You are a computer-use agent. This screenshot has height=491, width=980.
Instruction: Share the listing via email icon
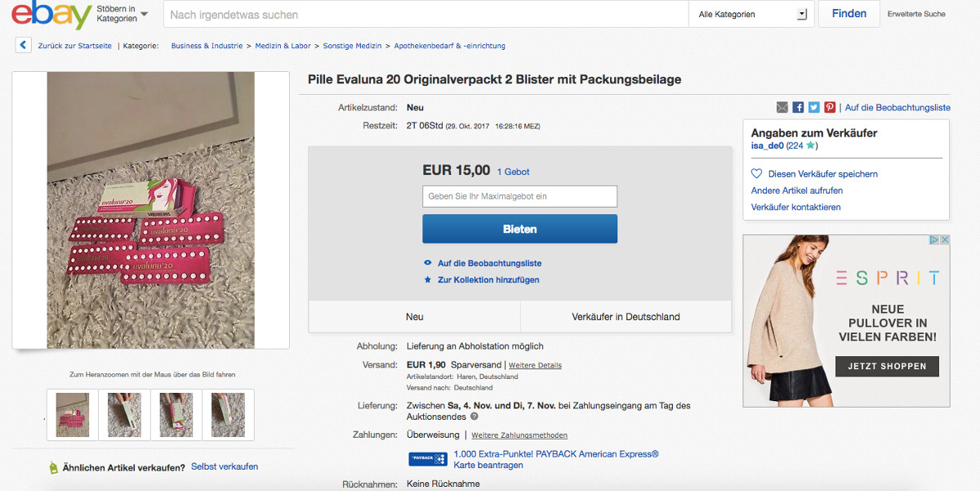coord(782,107)
